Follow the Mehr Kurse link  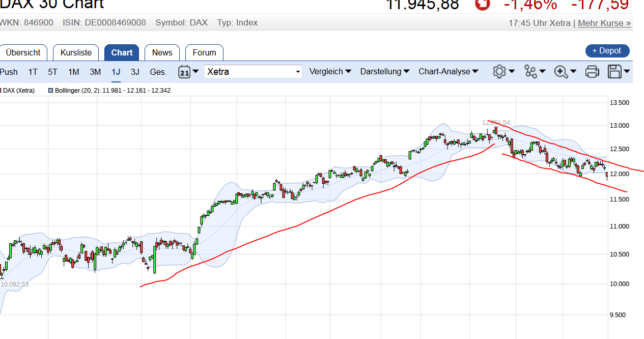604,22
